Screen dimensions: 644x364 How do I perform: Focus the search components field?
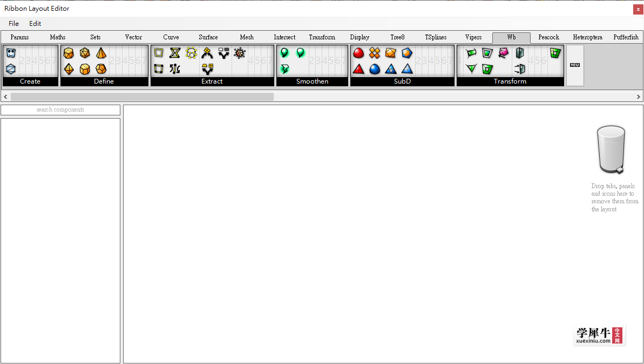[60, 110]
